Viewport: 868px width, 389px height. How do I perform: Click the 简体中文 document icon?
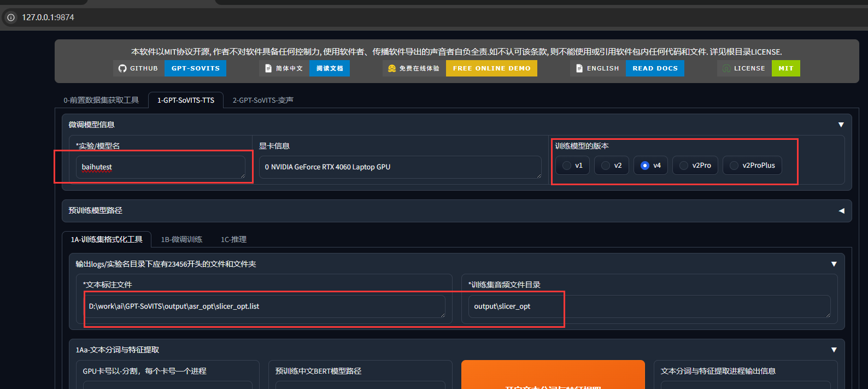[x=268, y=68]
